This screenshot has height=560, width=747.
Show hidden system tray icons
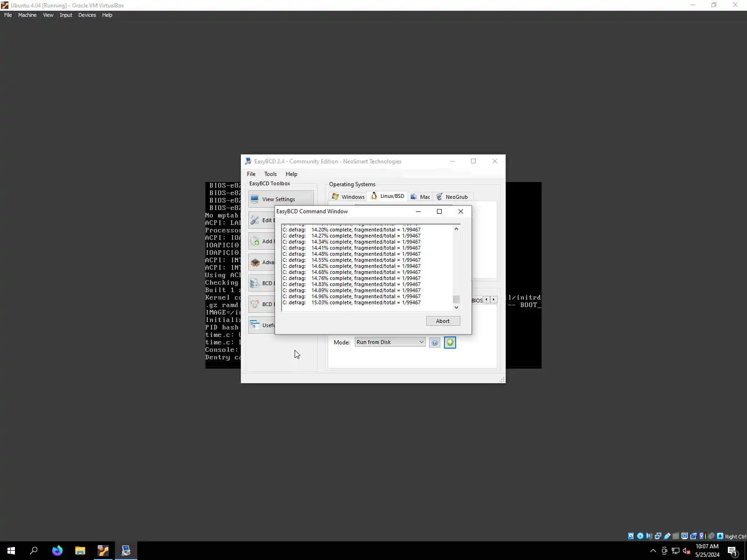pyautogui.click(x=653, y=551)
